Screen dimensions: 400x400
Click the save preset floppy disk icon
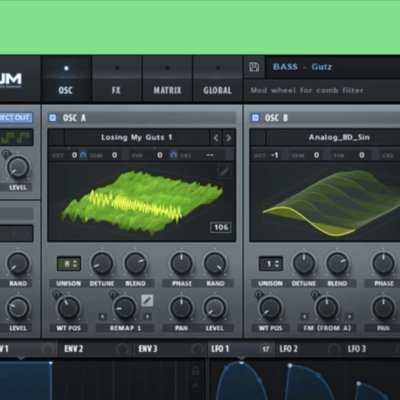254,67
